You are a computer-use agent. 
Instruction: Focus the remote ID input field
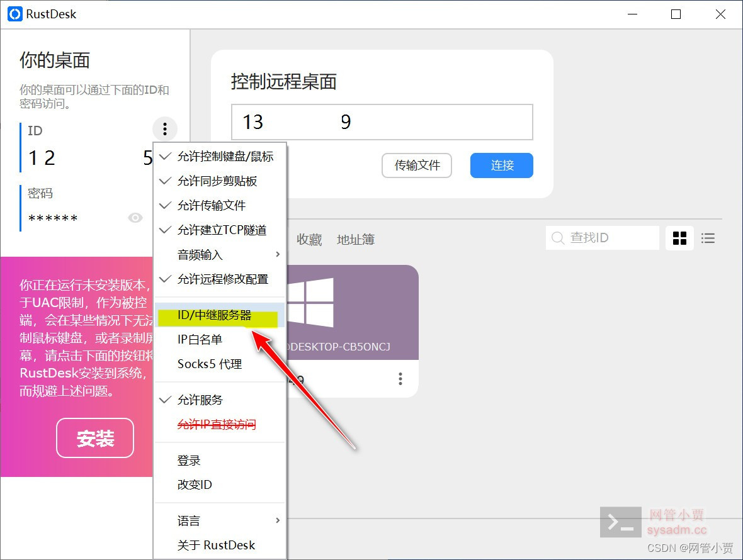[x=382, y=122]
